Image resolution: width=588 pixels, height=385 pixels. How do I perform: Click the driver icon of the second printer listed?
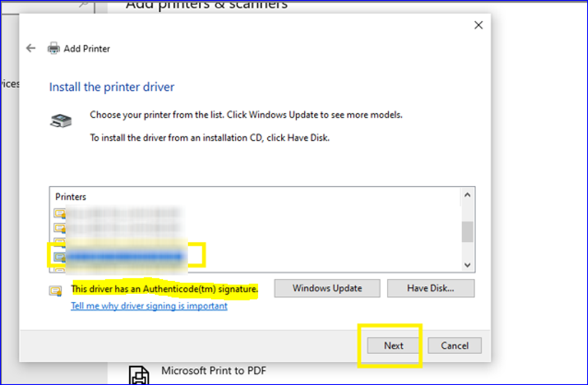(x=60, y=227)
